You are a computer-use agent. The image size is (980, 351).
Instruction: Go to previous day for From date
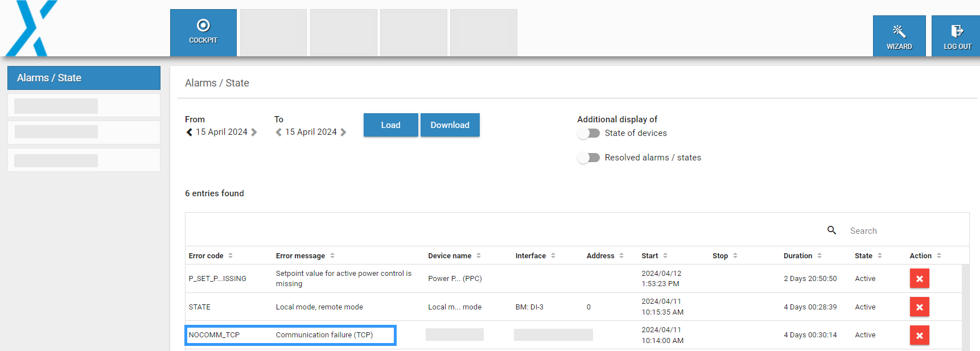coord(189,132)
